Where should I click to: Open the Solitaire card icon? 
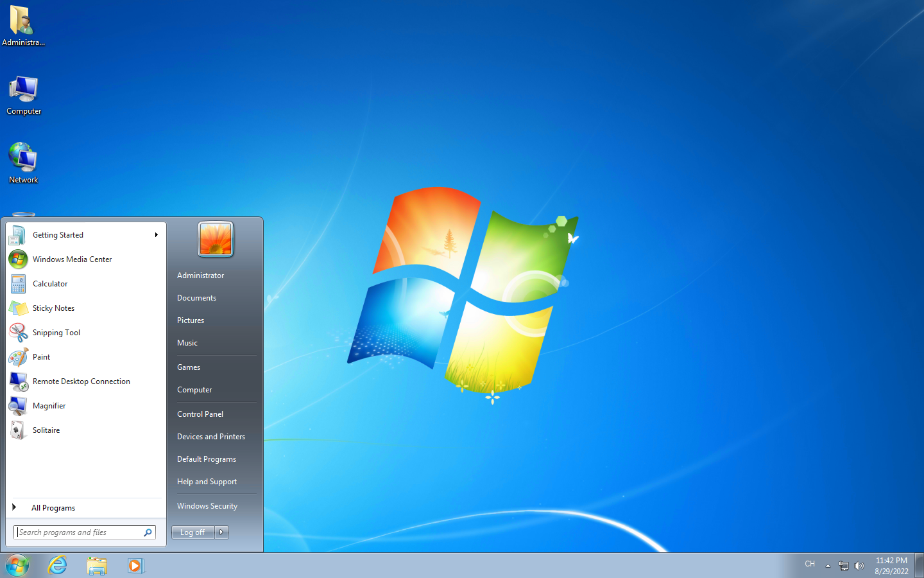18,430
